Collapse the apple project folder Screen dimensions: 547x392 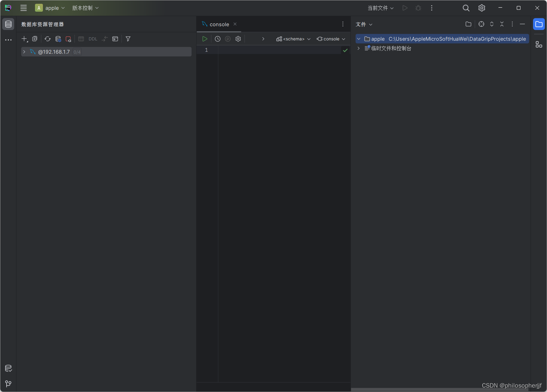pos(359,39)
